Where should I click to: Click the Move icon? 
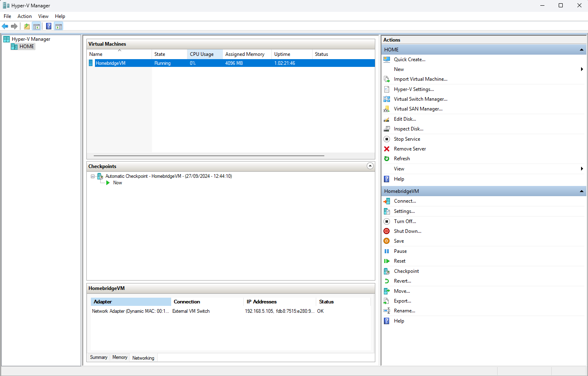pos(387,291)
